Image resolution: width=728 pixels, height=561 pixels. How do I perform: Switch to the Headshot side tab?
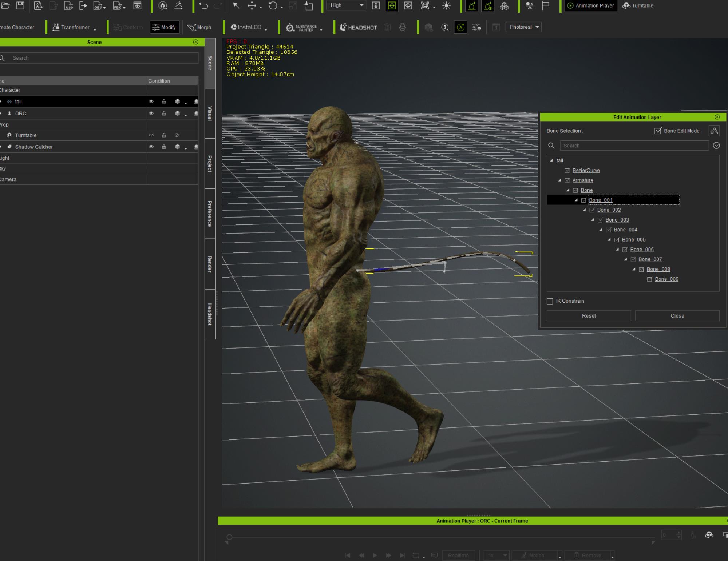210,314
